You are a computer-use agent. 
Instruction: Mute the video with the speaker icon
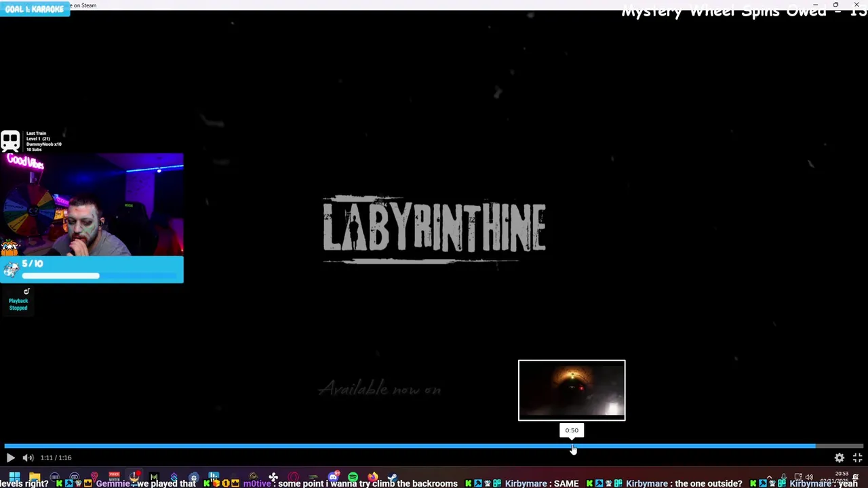pyautogui.click(x=28, y=458)
